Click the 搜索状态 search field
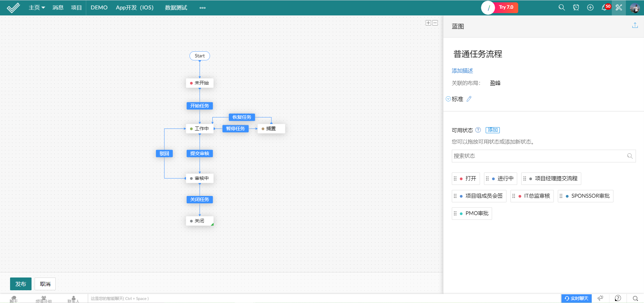Image resolution: width=644 pixels, height=303 pixels. pos(539,156)
